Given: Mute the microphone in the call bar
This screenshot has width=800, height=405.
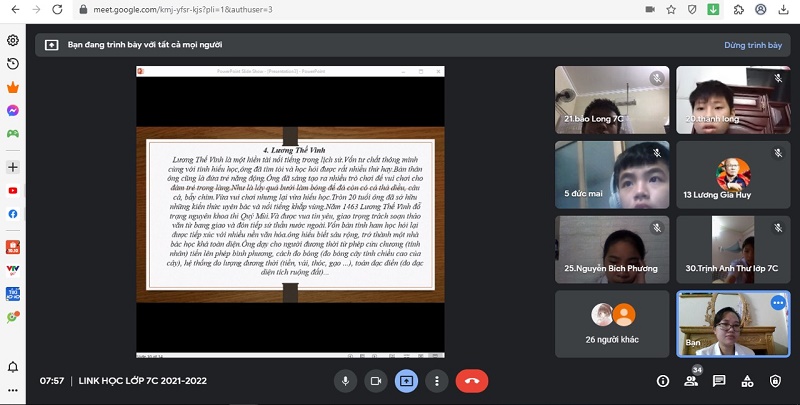Looking at the screenshot, I should click(345, 381).
